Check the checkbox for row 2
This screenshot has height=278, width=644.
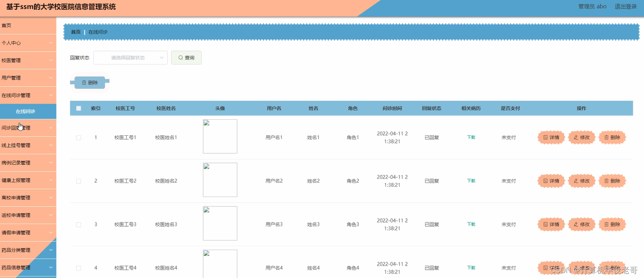tap(79, 181)
